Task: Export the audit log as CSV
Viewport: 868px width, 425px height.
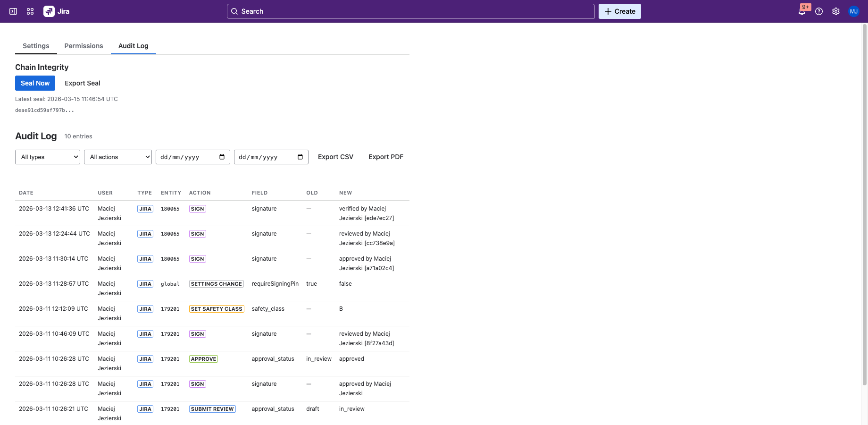Action: point(335,157)
